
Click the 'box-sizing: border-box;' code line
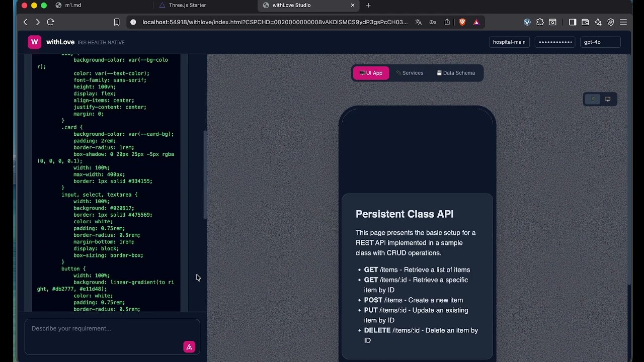(x=108, y=255)
